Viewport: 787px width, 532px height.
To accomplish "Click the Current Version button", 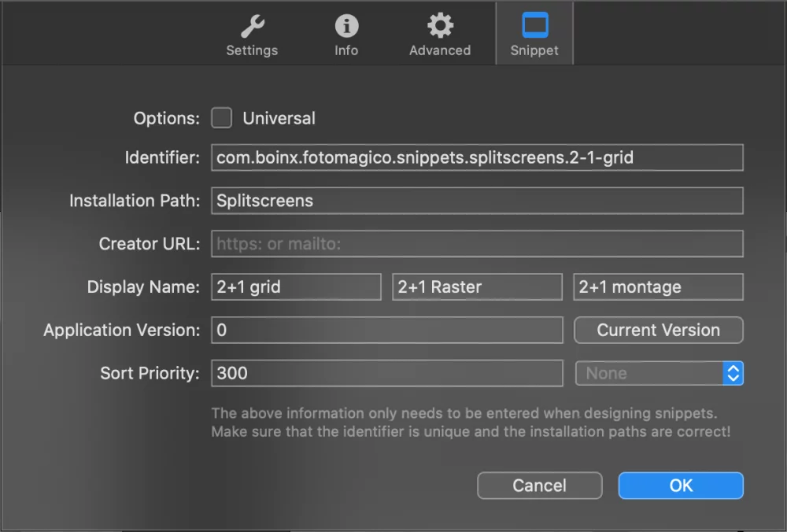I will 659,331.
